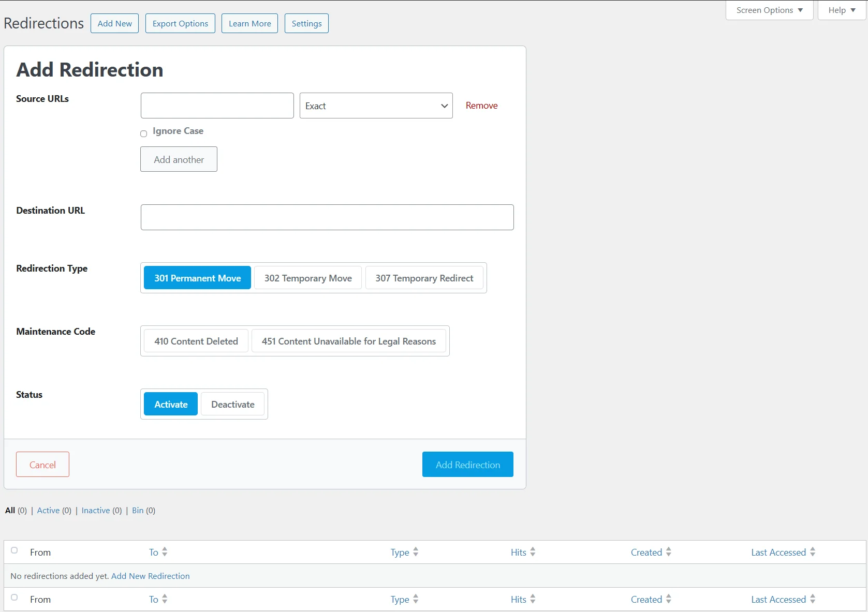Sort by Hits column in header
Viewport: 868px width, 612px height.
[x=523, y=552]
